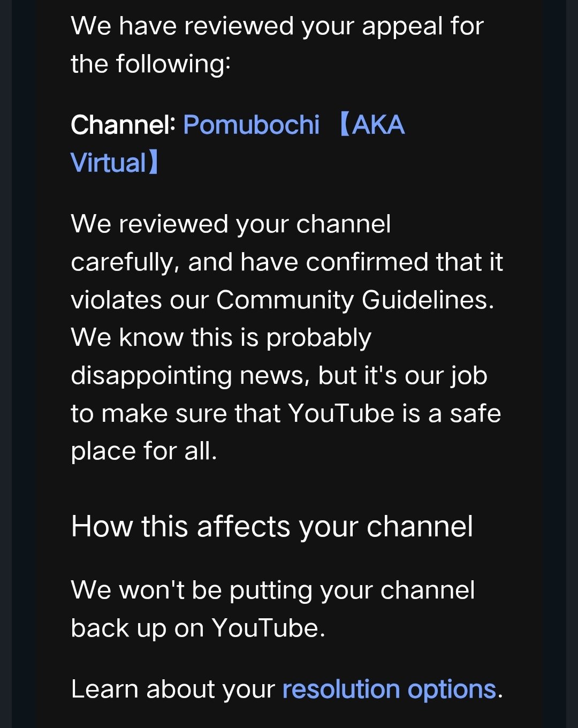Open the resolution options link

coord(389,689)
